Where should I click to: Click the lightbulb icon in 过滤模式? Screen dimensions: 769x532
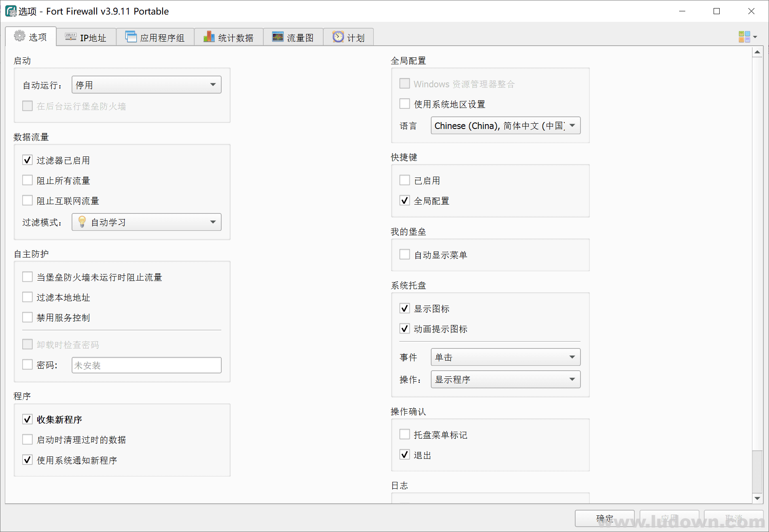point(82,222)
